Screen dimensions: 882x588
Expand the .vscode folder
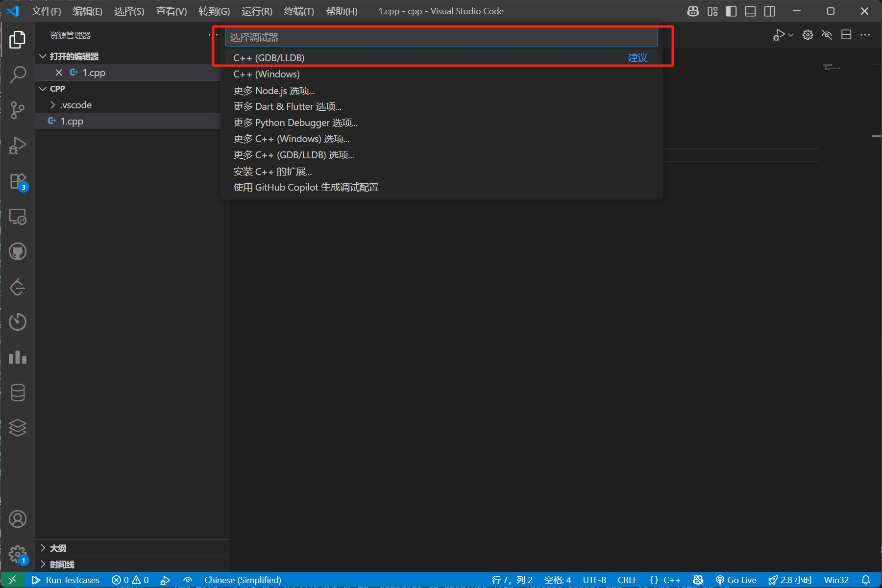pos(76,105)
